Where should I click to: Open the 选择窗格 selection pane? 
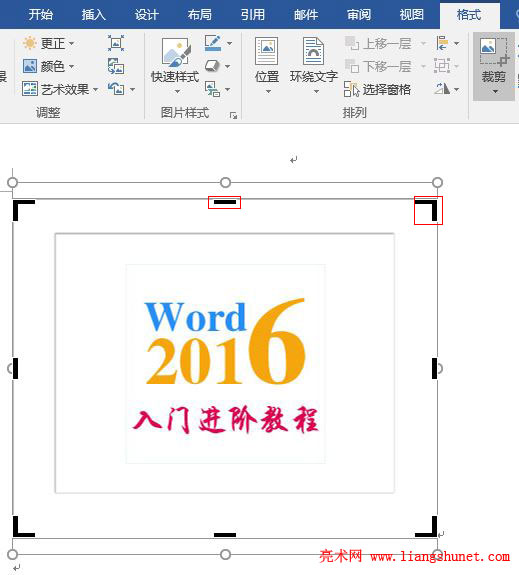click(377, 89)
